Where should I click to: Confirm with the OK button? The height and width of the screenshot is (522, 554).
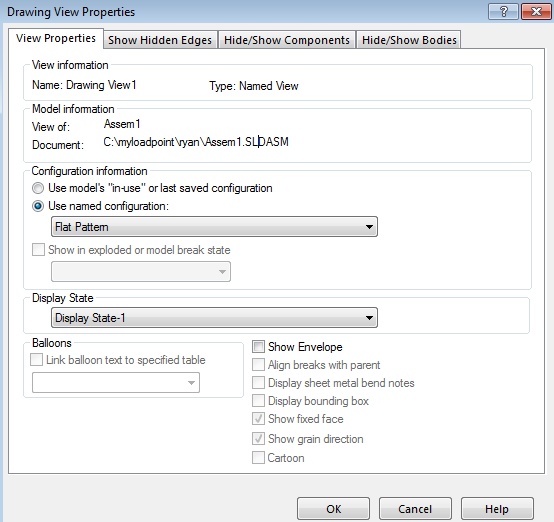coord(334,509)
